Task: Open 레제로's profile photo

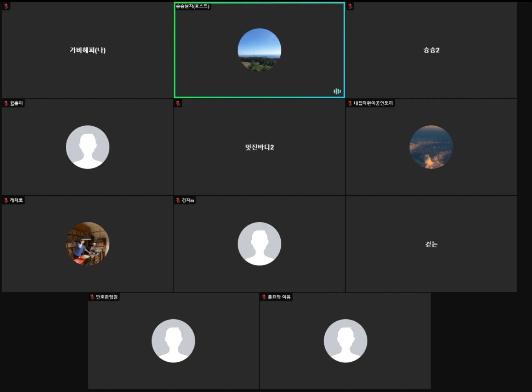Action: click(87, 244)
